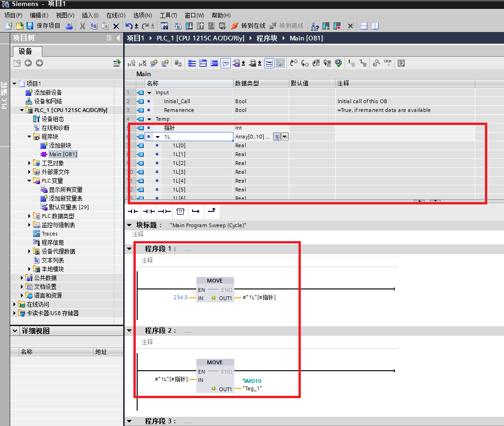
Task: Click the forward arrow in project tree
Action: [39, 63]
